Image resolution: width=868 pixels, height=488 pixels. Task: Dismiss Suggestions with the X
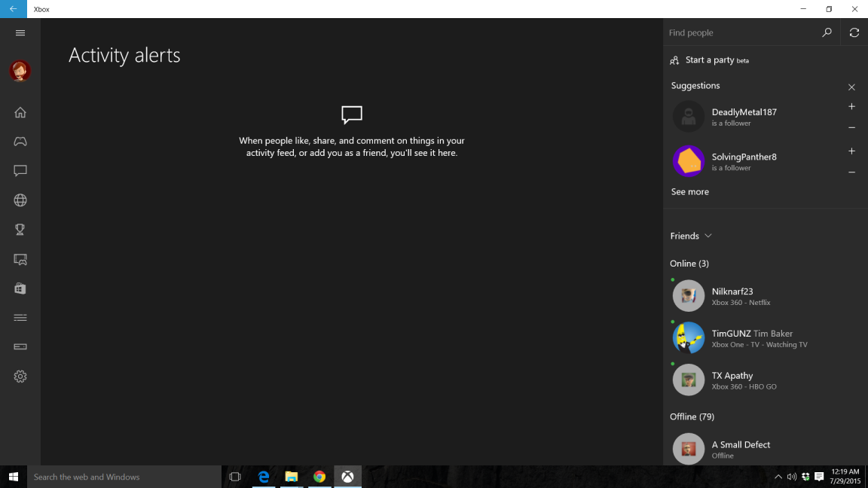(x=851, y=87)
